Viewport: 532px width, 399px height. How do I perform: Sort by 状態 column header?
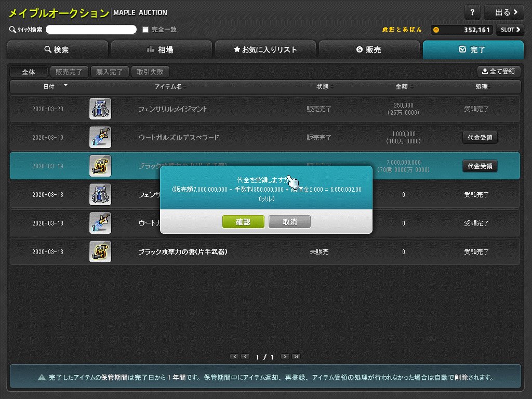click(323, 87)
